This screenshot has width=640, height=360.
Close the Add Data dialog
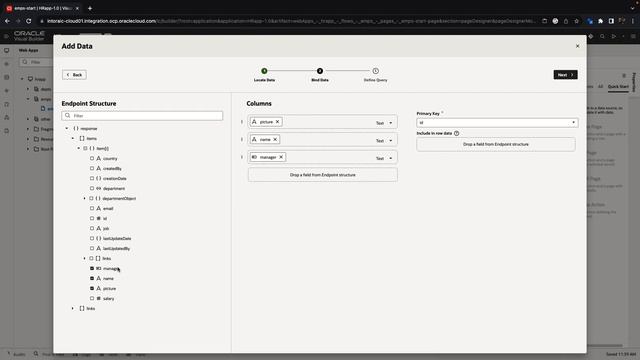pyautogui.click(x=577, y=46)
